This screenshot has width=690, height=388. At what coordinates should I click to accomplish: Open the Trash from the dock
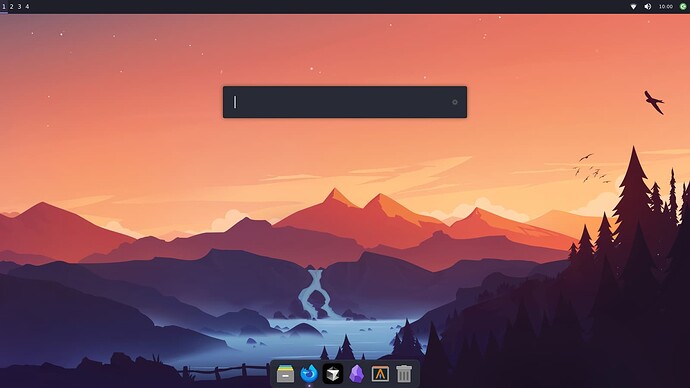[x=404, y=374]
